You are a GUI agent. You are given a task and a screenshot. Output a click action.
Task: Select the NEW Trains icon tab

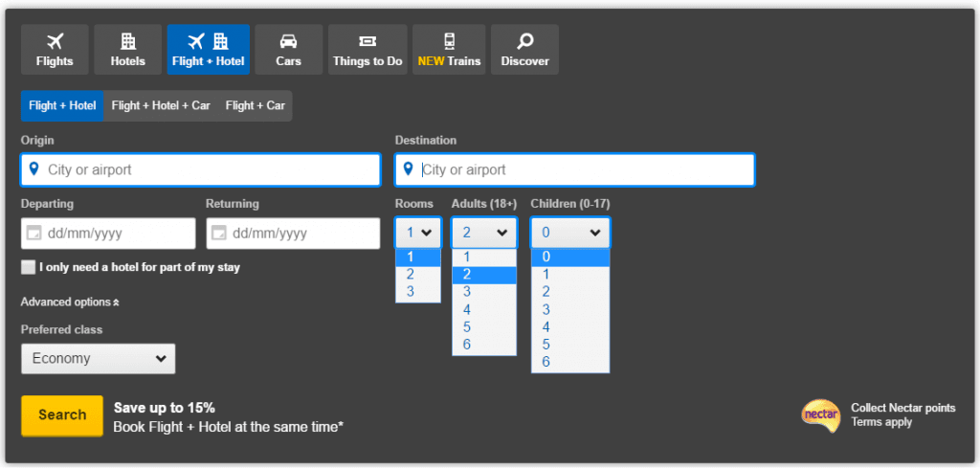point(449,50)
